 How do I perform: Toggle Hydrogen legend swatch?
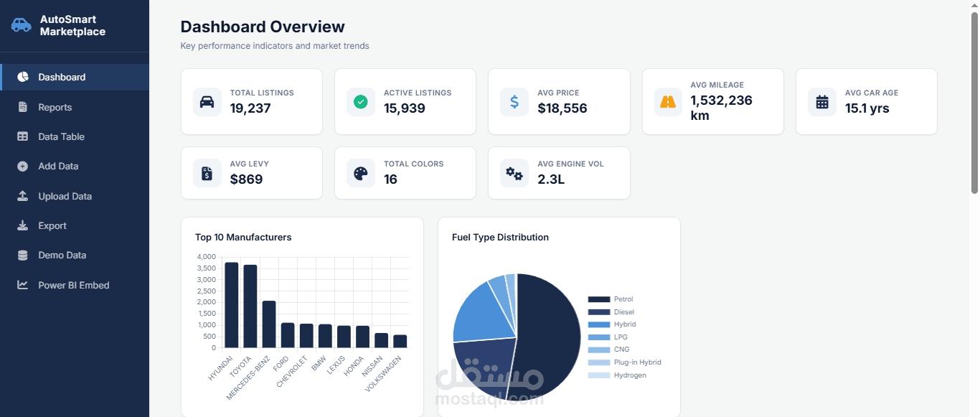click(x=598, y=375)
